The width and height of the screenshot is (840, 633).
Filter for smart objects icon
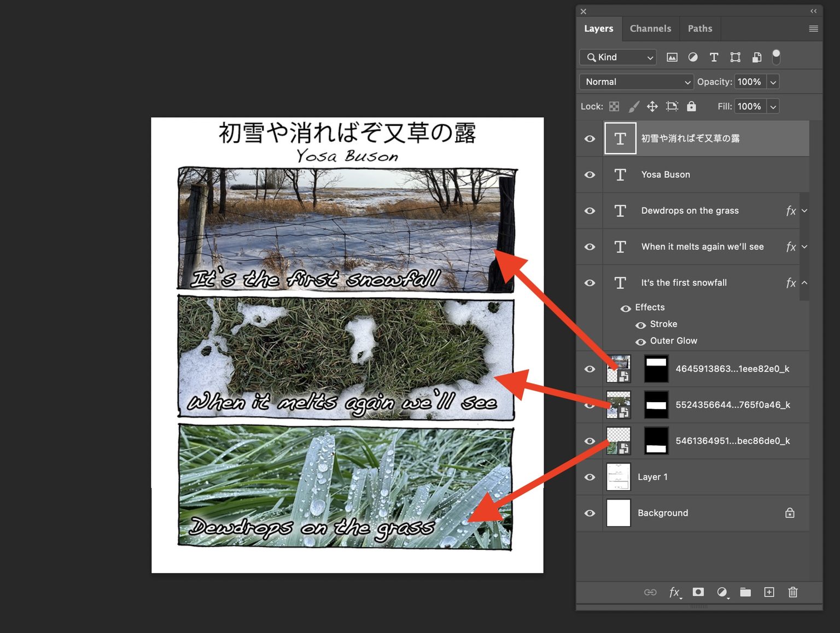[x=757, y=57]
